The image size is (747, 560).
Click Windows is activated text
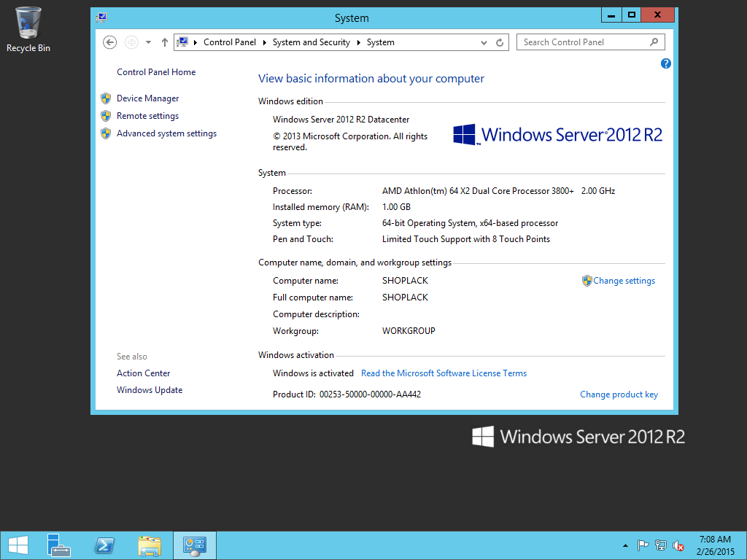[313, 373]
